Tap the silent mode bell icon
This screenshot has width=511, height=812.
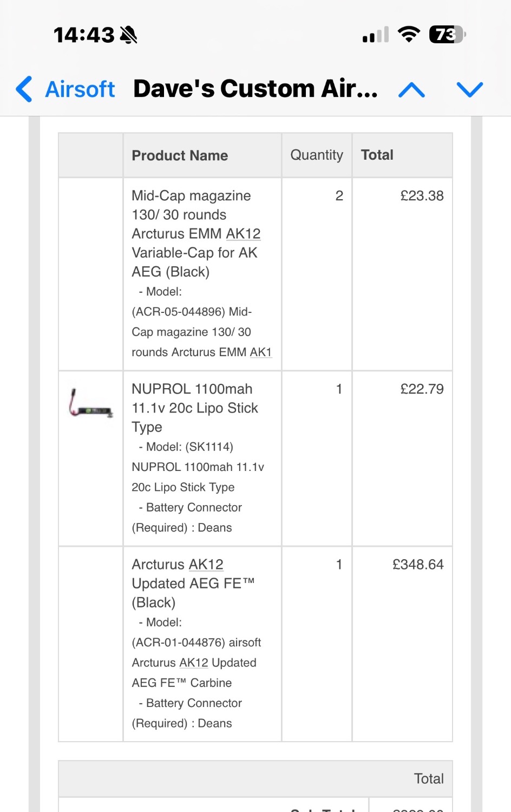(x=129, y=35)
